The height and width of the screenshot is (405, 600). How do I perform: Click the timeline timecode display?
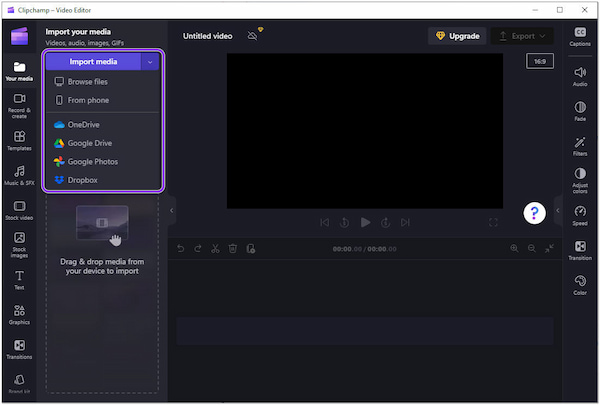coord(364,249)
